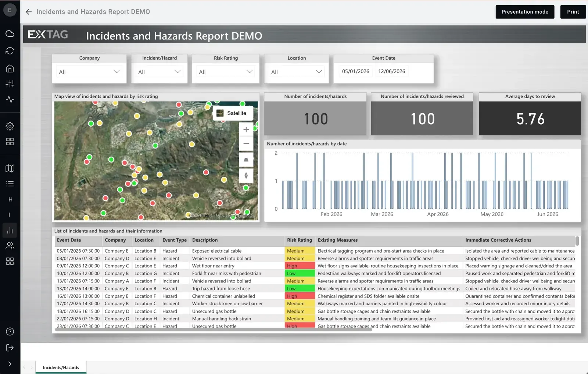Click the table horizontal scrollbar
This screenshot has width=588, height=374.
tap(213, 330)
